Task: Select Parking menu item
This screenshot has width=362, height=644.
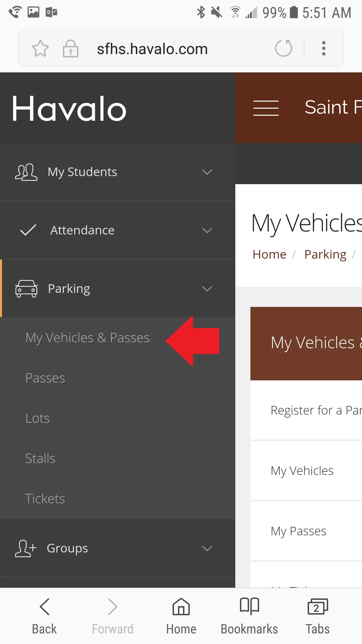Action: pyautogui.click(x=118, y=288)
